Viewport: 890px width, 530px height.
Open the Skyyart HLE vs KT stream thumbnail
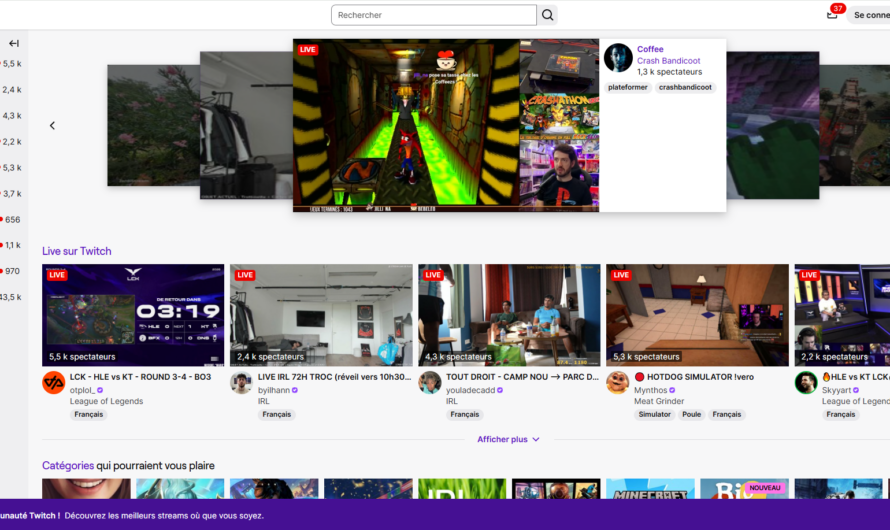[x=842, y=315]
